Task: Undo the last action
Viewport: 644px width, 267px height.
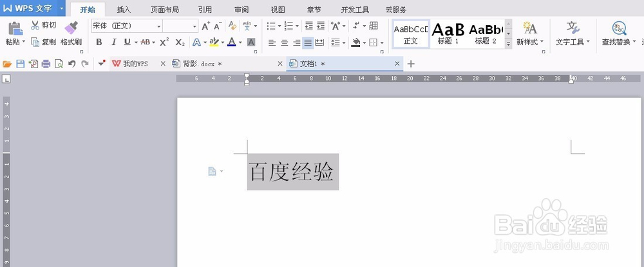Action: click(x=72, y=64)
